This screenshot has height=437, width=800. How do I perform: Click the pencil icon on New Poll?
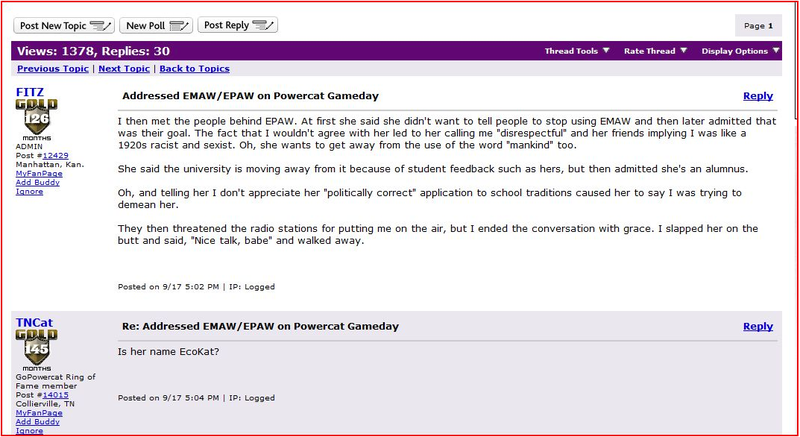click(179, 26)
